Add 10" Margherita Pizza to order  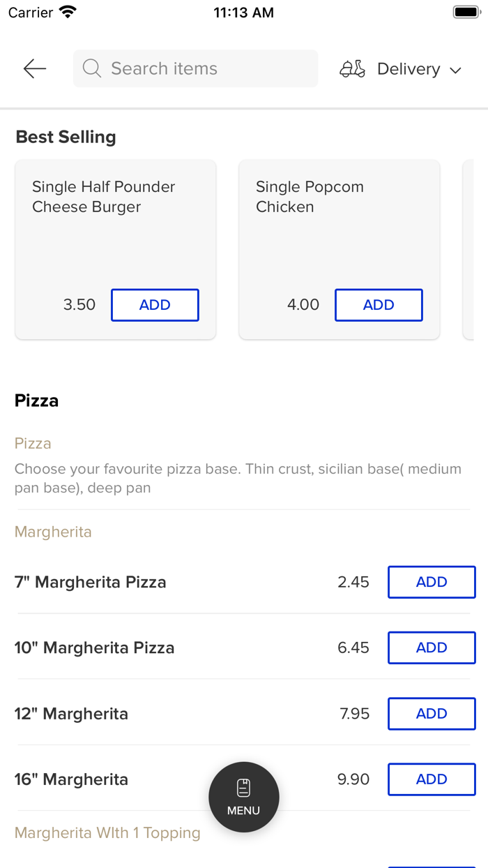[x=432, y=648]
